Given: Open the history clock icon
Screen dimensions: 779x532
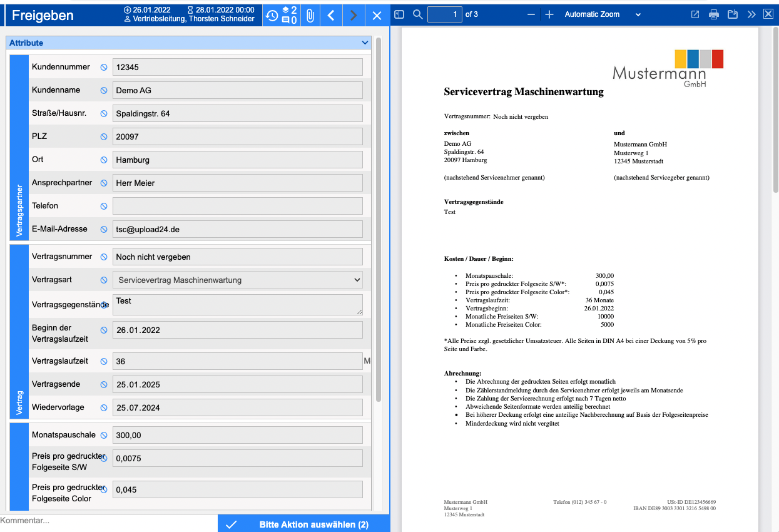Looking at the screenshot, I should coord(272,15).
